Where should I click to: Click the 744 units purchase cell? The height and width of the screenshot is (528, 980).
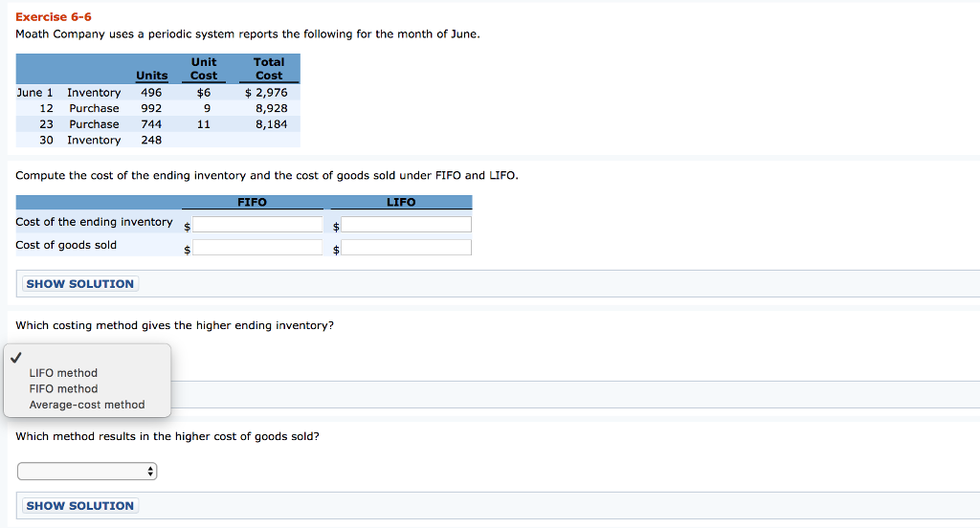pos(151,124)
